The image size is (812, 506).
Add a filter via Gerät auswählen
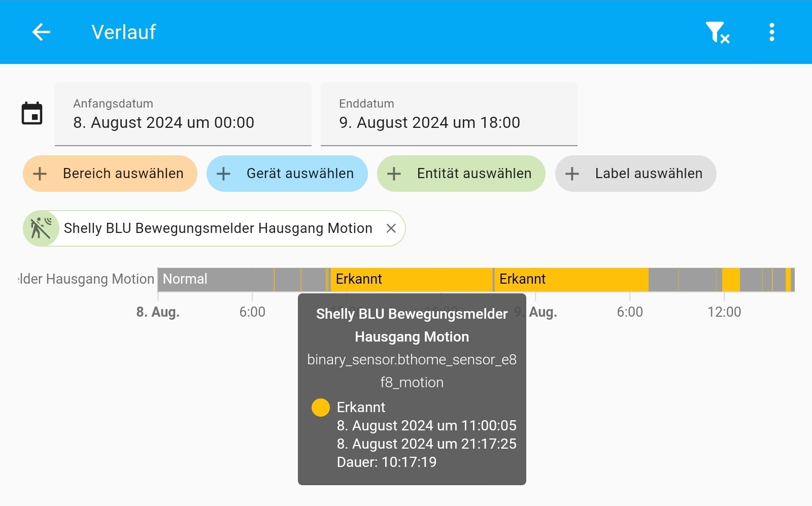(x=287, y=174)
